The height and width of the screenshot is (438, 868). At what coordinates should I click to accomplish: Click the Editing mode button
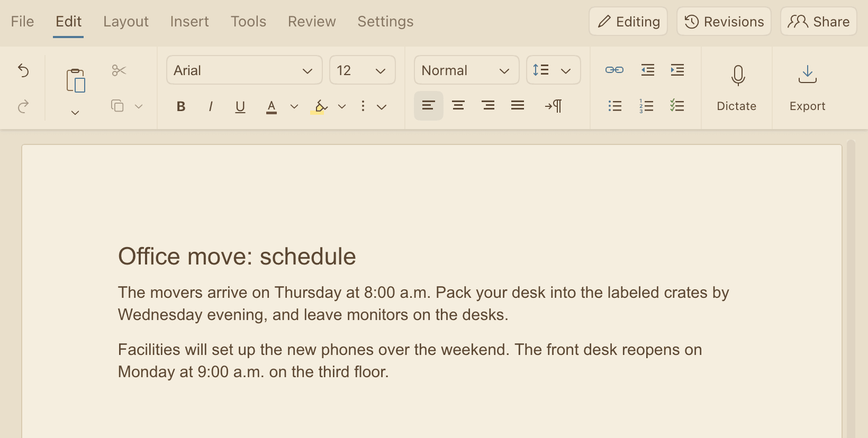pos(628,21)
